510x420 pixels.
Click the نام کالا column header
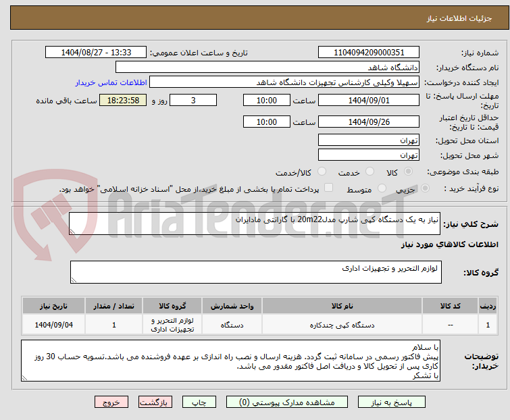coord(342,306)
